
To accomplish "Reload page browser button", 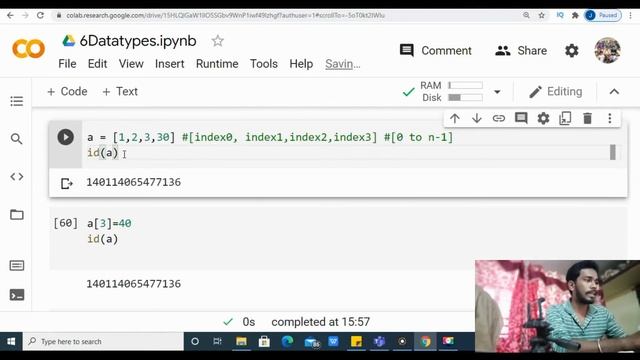I will [x=40, y=15].
